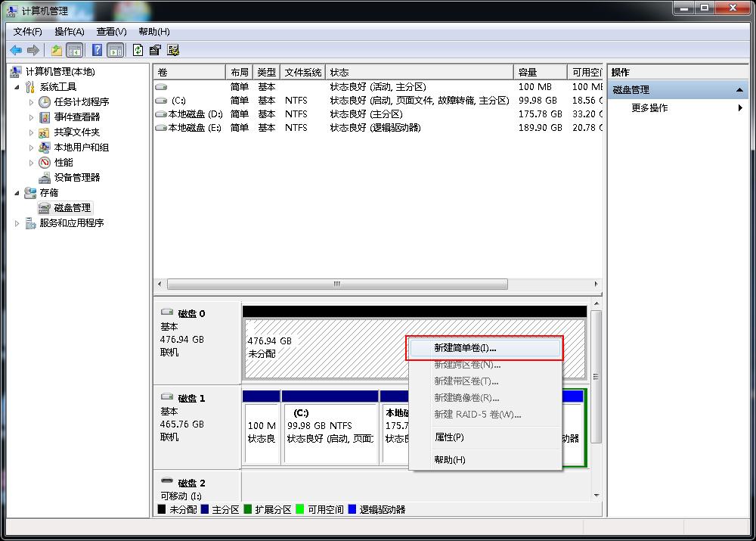Click the Back navigation arrow in the toolbar
The height and width of the screenshot is (541, 756).
[16, 50]
